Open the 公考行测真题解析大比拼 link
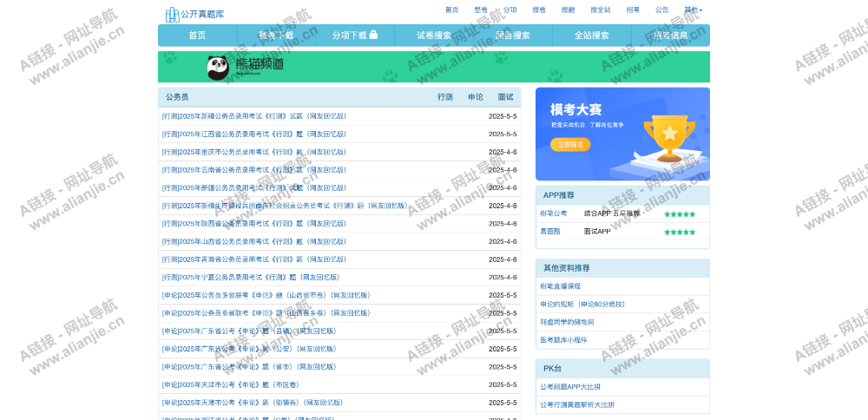 click(x=577, y=404)
